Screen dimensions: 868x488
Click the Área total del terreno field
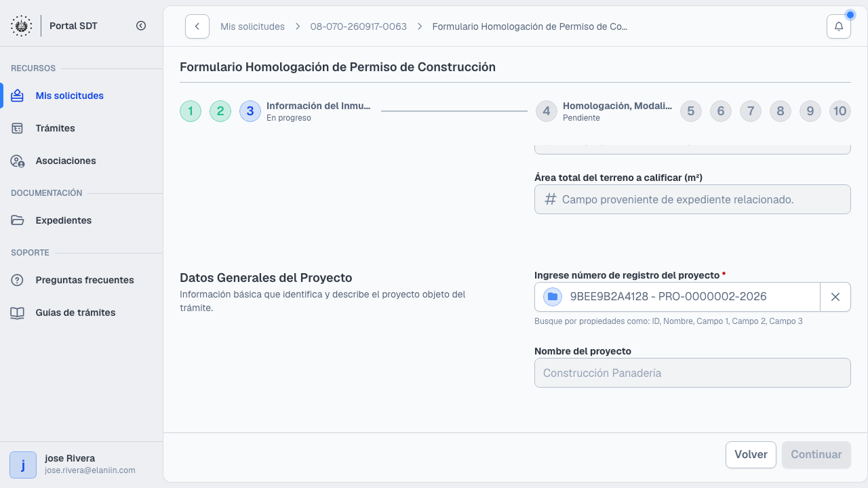[692, 199]
